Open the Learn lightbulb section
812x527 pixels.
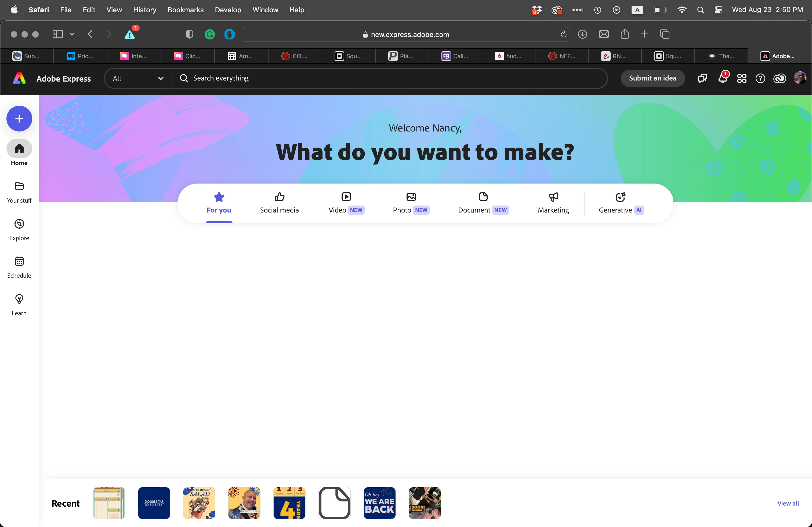click(19, 304)
